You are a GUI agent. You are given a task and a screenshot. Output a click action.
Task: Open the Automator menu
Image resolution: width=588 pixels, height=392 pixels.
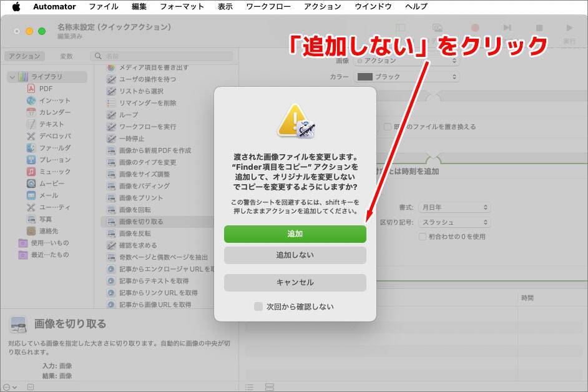pyautogui.click(x=54, y=6)
